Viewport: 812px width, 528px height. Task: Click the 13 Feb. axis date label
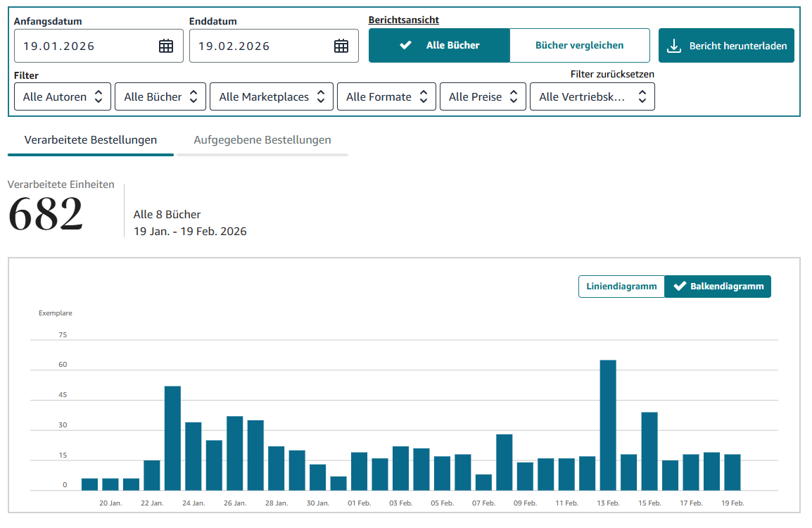coord(608,503)
